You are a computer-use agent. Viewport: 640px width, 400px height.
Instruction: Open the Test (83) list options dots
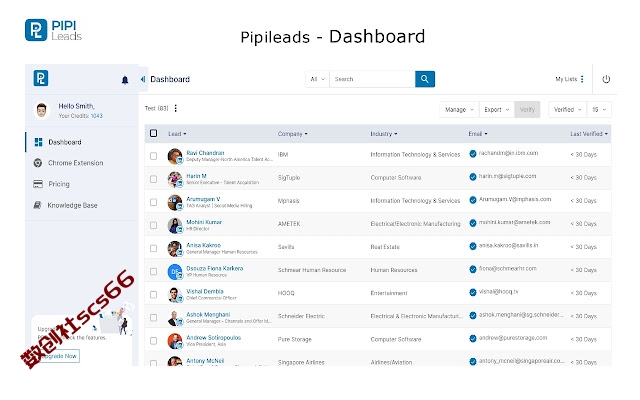click(176, 108)
